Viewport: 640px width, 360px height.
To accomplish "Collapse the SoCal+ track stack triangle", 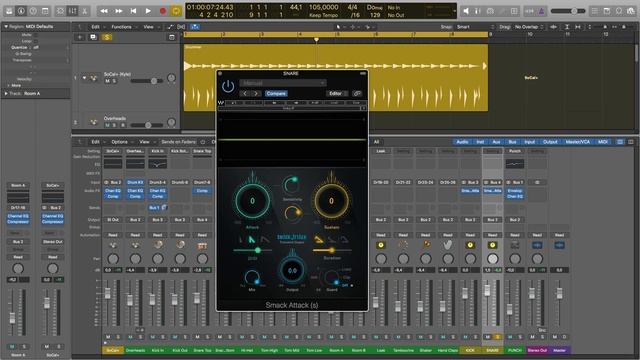I will 84,78.
